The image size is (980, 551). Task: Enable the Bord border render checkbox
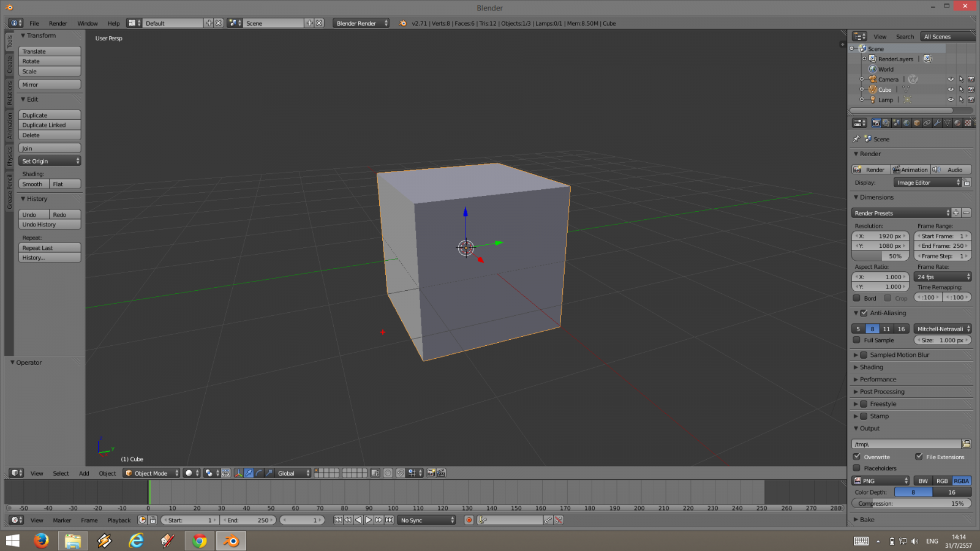[857, 298]
